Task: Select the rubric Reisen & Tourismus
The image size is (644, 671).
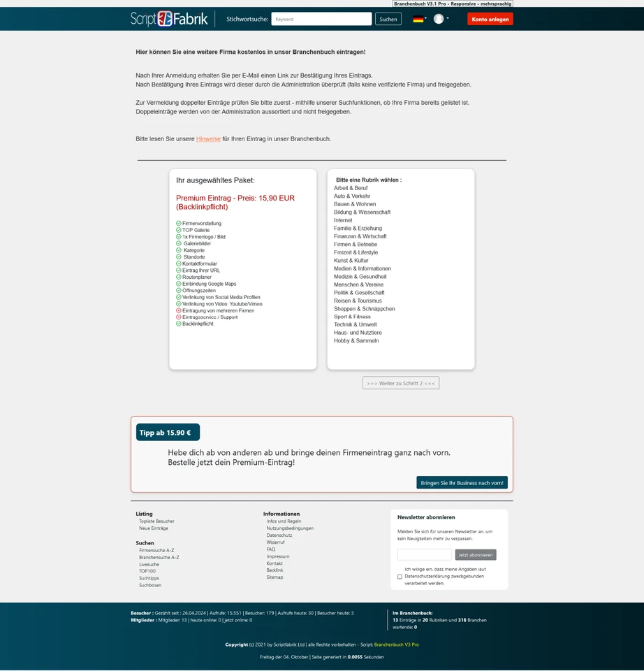Action: point(359,301)
